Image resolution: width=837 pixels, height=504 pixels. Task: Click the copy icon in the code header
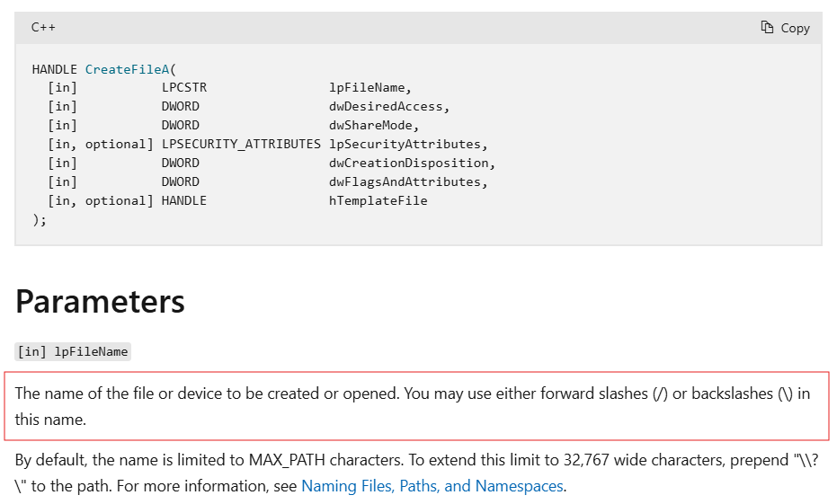(767, 28)
